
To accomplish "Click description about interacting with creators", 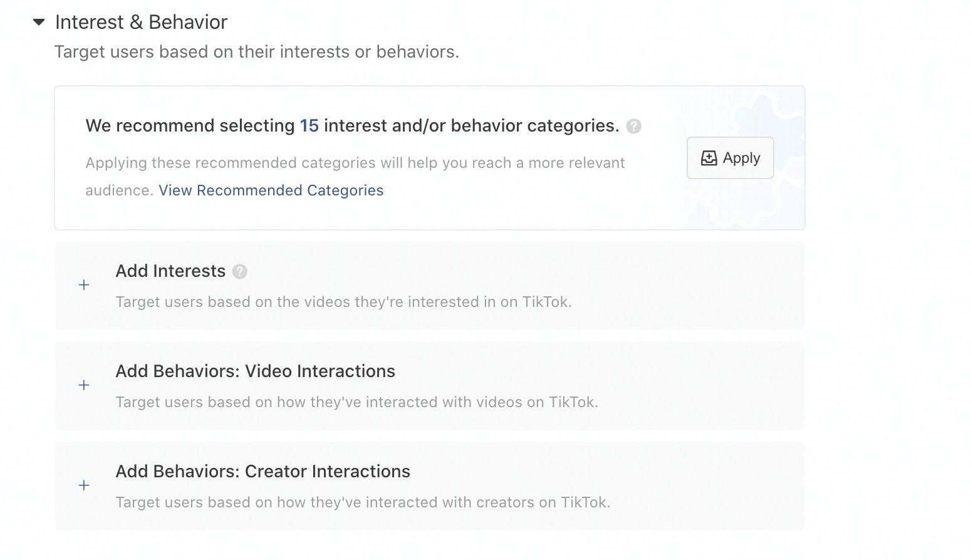I will tap(363, 502).
